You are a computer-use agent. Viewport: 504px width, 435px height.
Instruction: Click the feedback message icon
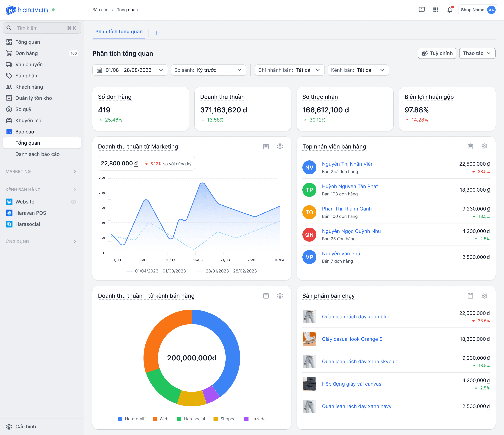click(x=422, y=10)
